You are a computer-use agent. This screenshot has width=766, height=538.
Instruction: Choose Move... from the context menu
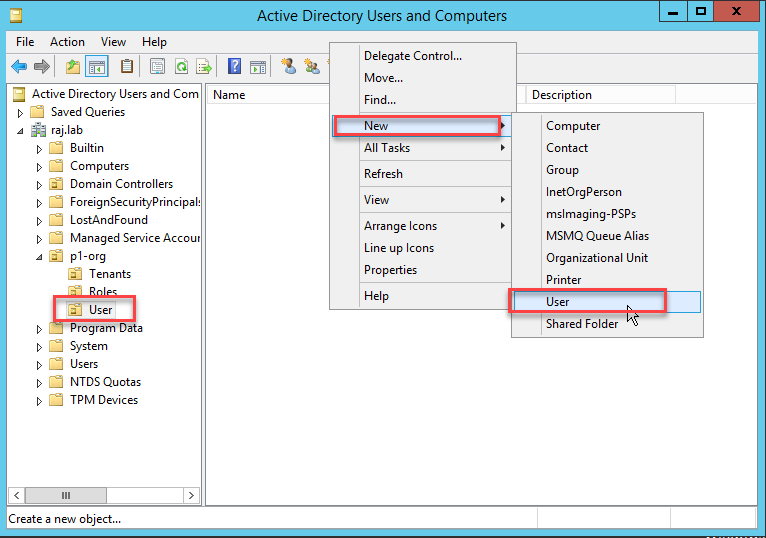pos(423,78)
